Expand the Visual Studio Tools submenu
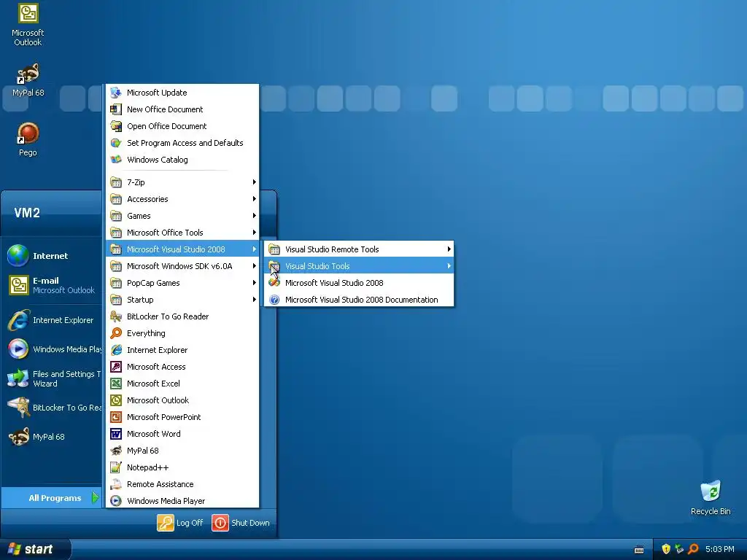Viewport: 747px width, 560px height. point(359,265)
